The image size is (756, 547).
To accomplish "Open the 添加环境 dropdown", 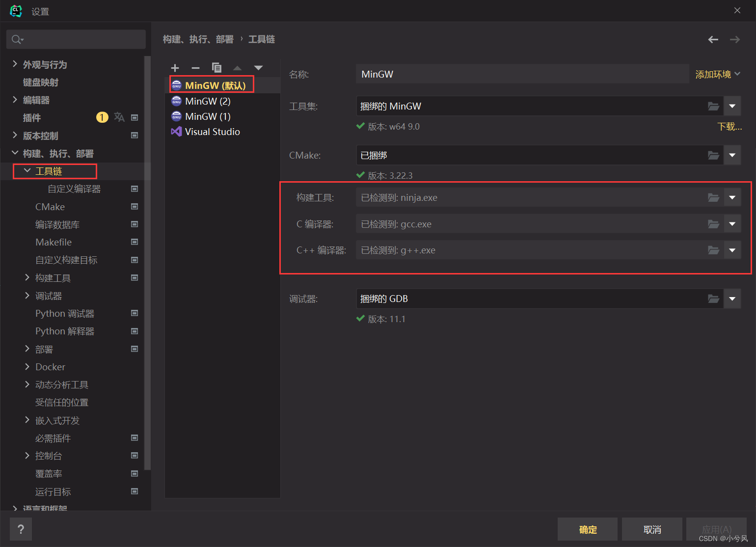I will [718, 74].
